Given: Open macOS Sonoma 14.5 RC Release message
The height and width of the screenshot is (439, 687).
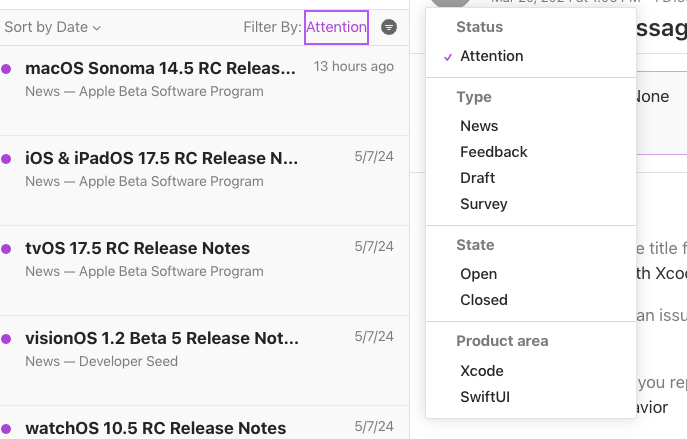Looking at the screenshot, I should pyautogui.click(x=204, y=91).
